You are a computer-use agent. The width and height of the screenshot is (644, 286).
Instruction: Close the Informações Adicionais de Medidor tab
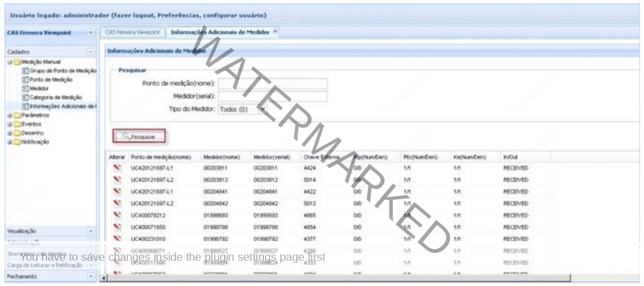tap(276, 33)
